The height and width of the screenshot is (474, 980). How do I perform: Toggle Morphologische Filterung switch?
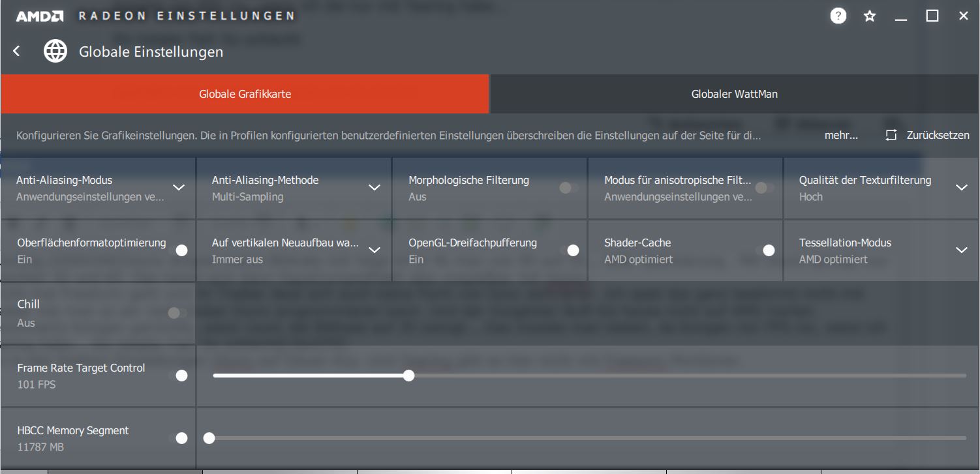point(569,188)
